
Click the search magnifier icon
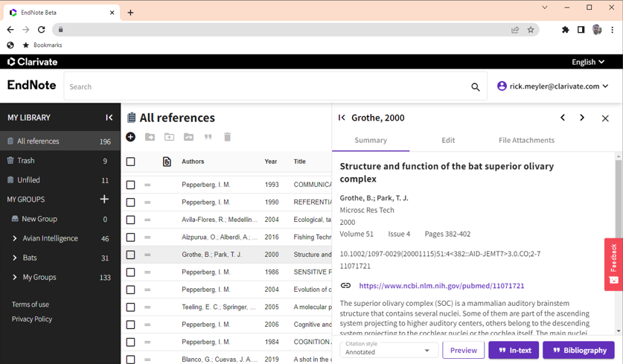pyautogui.click(x=475, y=87)
